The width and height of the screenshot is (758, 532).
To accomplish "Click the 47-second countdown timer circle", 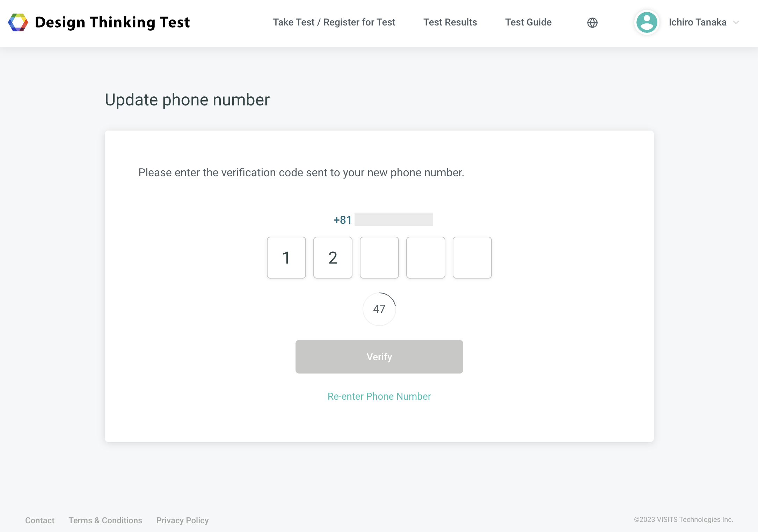I will click(x=379, y=309).
